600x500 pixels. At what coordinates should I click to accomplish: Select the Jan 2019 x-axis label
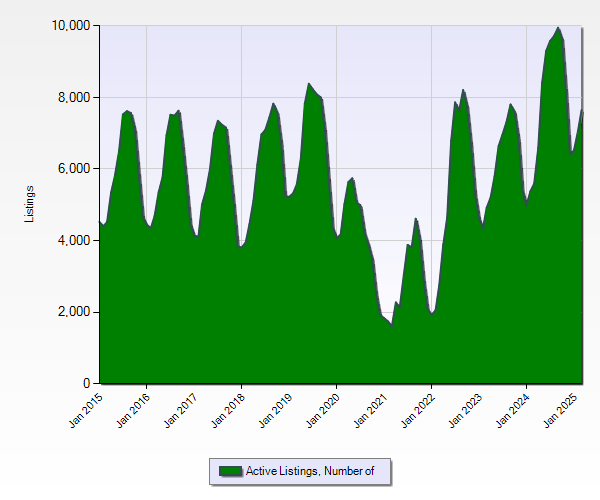274,410
